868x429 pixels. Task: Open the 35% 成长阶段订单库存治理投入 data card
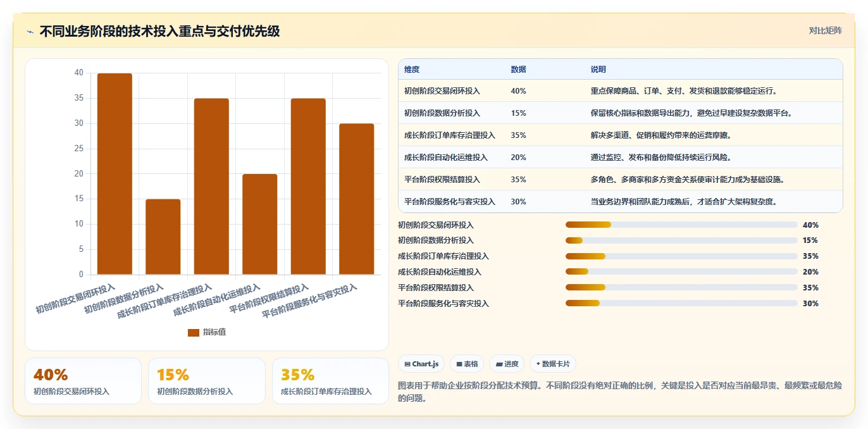330,381
